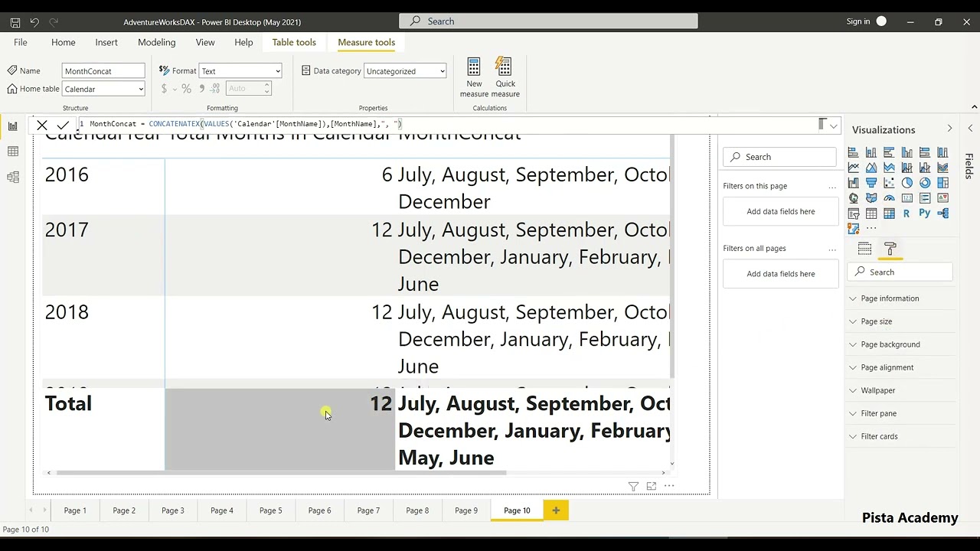Switch to Page 5 tab

click(270, 510)
